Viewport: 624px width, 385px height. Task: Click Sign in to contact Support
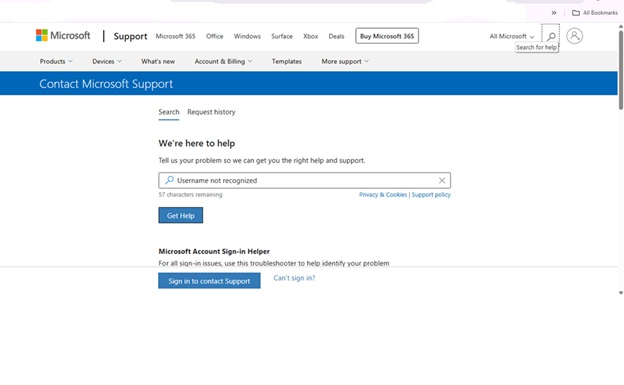[209, 281]
